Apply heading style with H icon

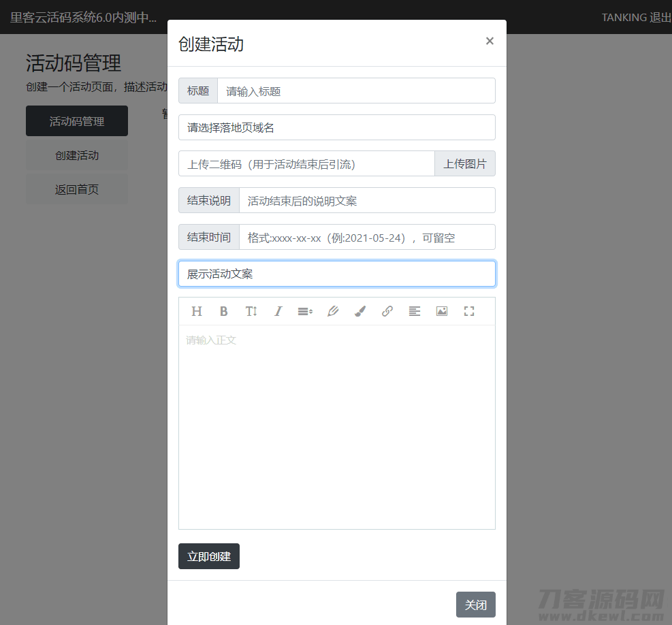(x=196, y=311)
